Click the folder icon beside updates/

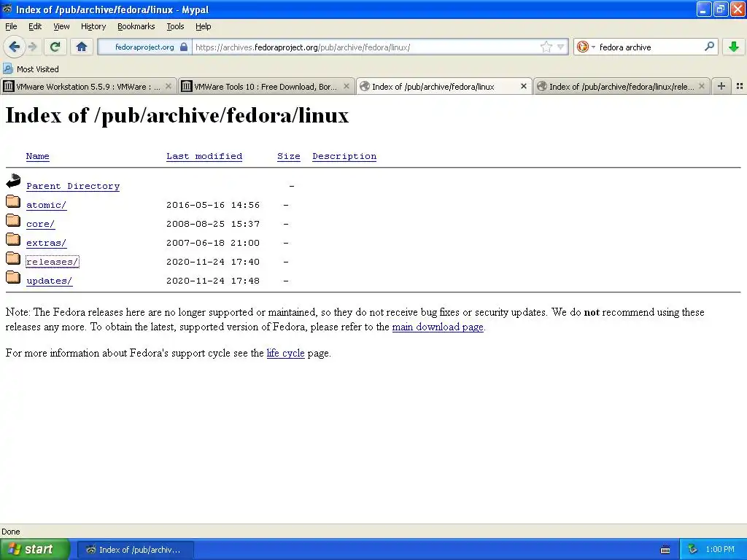point(13,278)
